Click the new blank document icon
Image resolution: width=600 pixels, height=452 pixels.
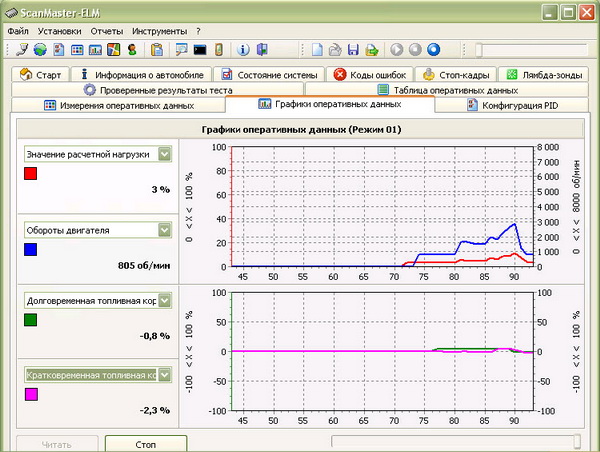point(317,50)
